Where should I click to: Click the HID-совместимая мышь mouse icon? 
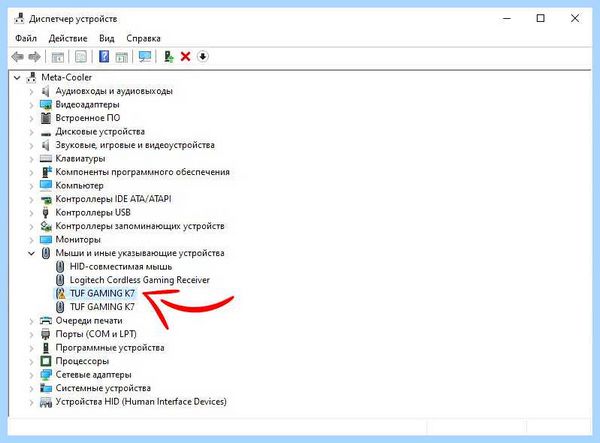[x=60, y=267]
